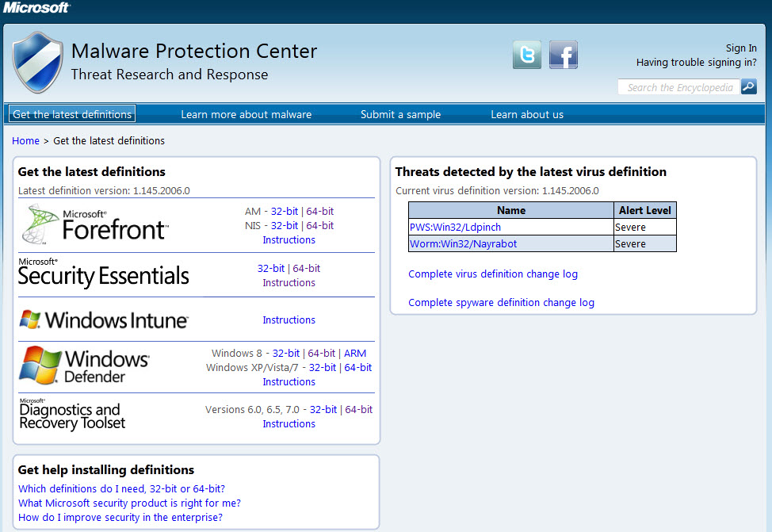Viewport: 772px width, 532px height.
Task: Download Forefront NIS 32-bit definitions
Action: pos(285,226)
